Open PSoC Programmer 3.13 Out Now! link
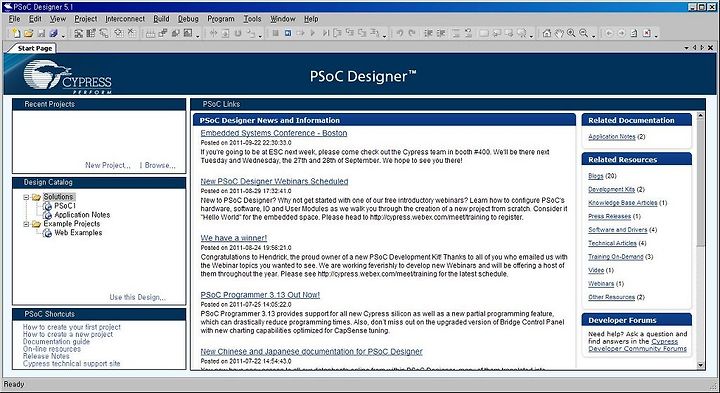Viewport: 720px width, 393px height. 260,295
